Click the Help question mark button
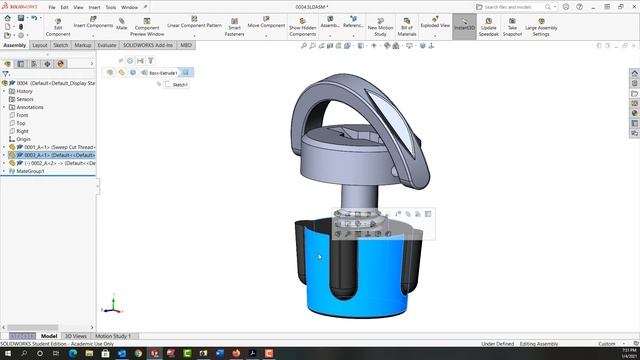 click(579, 7)
